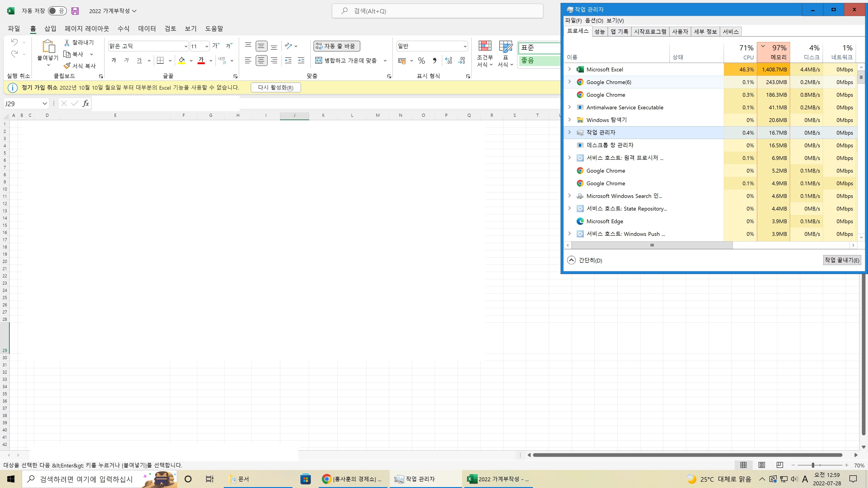The height and width of the screenshot is (488, 868).
Task: Click increase decimal icon
Action: pos(448,61)
